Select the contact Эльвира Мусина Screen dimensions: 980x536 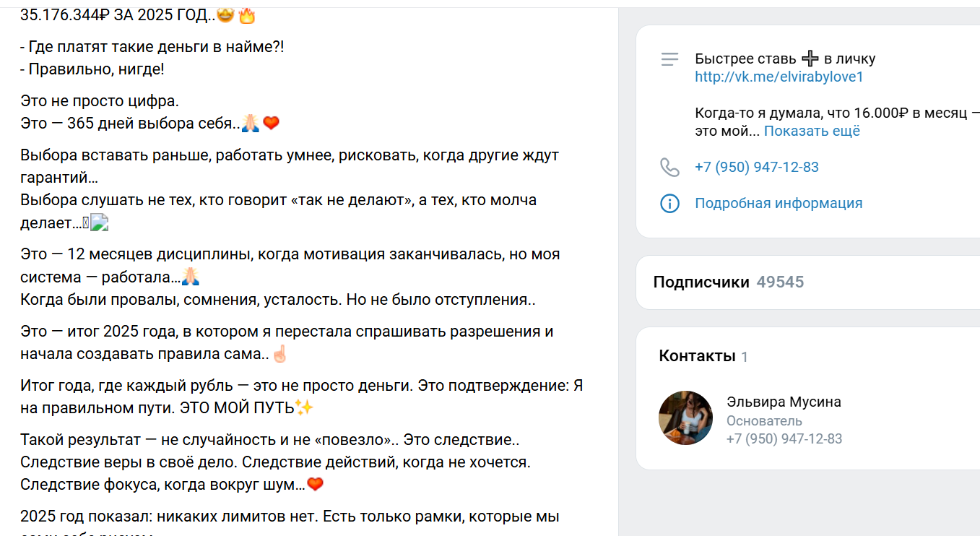pos(784,402)
